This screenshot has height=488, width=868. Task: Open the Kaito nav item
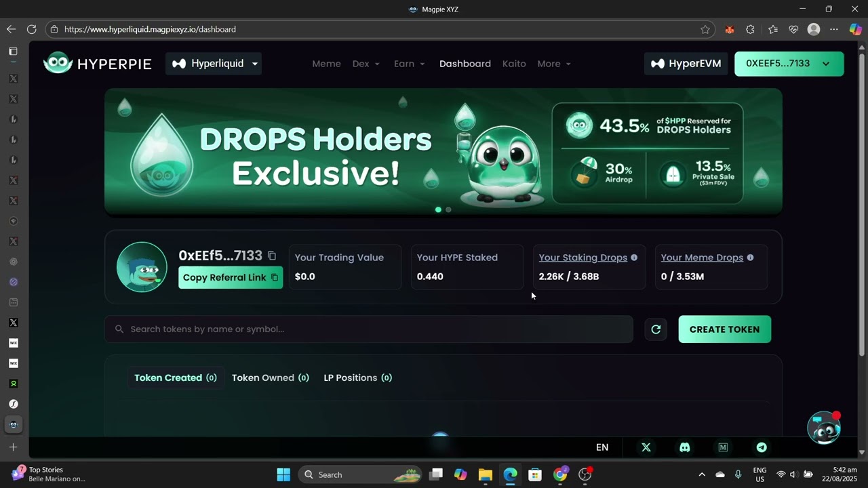514,64
